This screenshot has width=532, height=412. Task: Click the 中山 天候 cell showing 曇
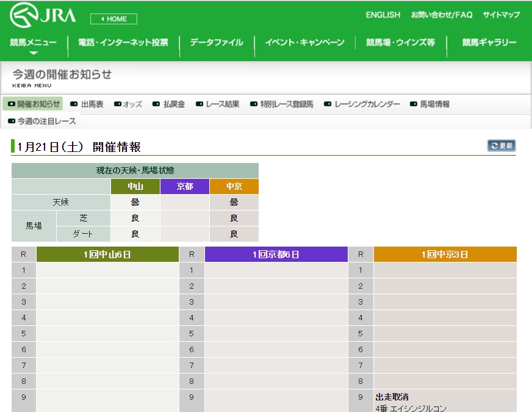(x=135, y=202)
